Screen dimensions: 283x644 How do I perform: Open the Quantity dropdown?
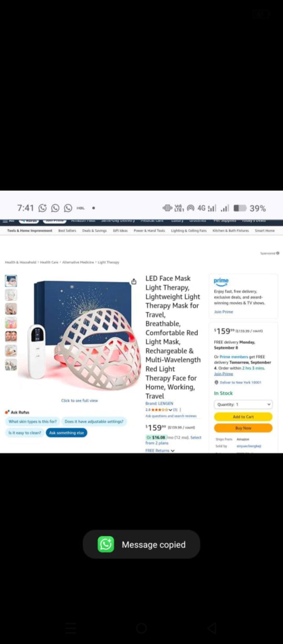point(243,404)
